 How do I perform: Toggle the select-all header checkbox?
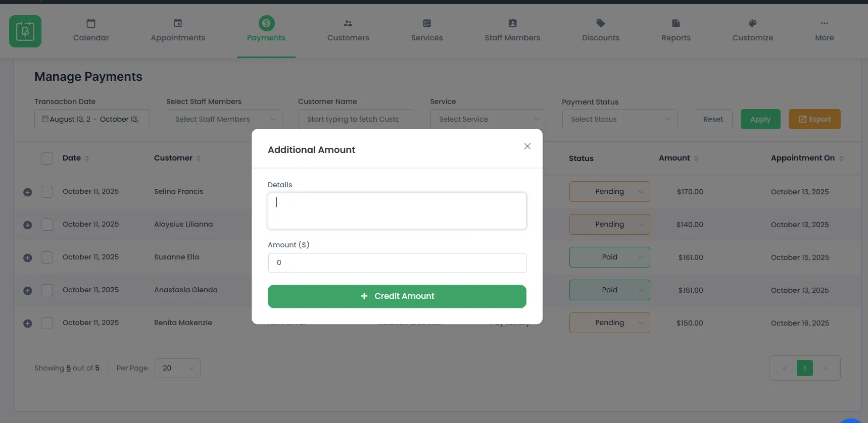click(47, 158)
